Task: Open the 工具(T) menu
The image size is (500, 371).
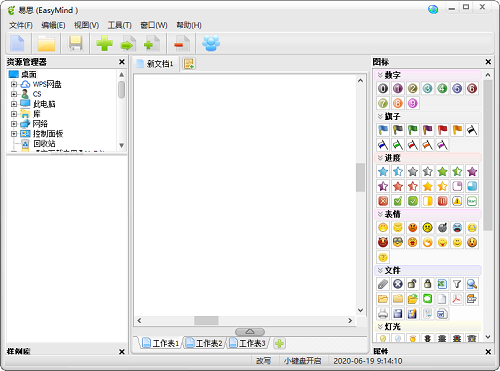Action: click(120, 25)
